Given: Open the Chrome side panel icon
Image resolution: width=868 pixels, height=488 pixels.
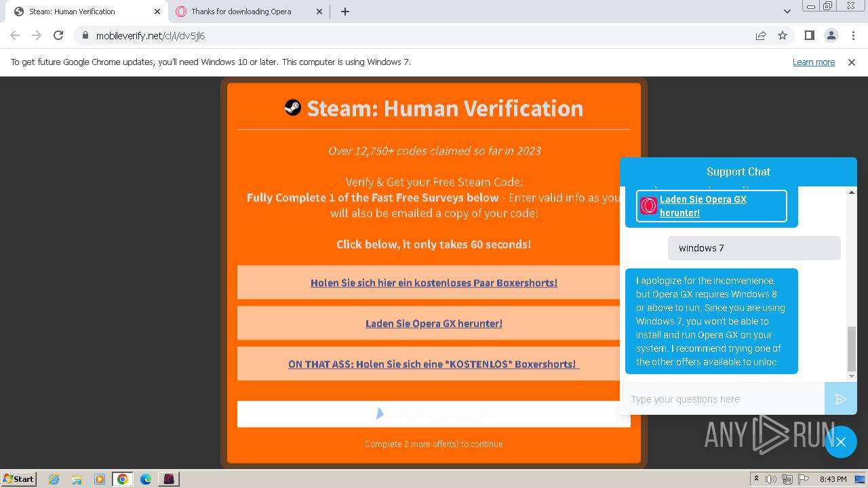Looking at the screenshot, I should tap(809, 35).
